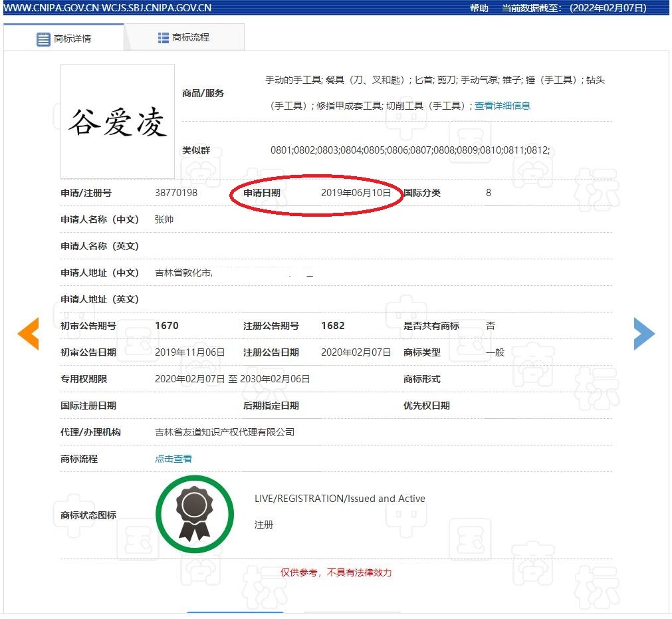Click the 谷爱凌 trademark image
The image size is (672, 619).
[118, 122]
